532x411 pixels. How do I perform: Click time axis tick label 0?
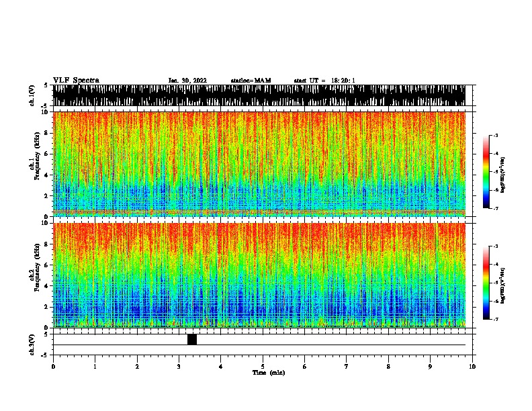click(53, 367)
